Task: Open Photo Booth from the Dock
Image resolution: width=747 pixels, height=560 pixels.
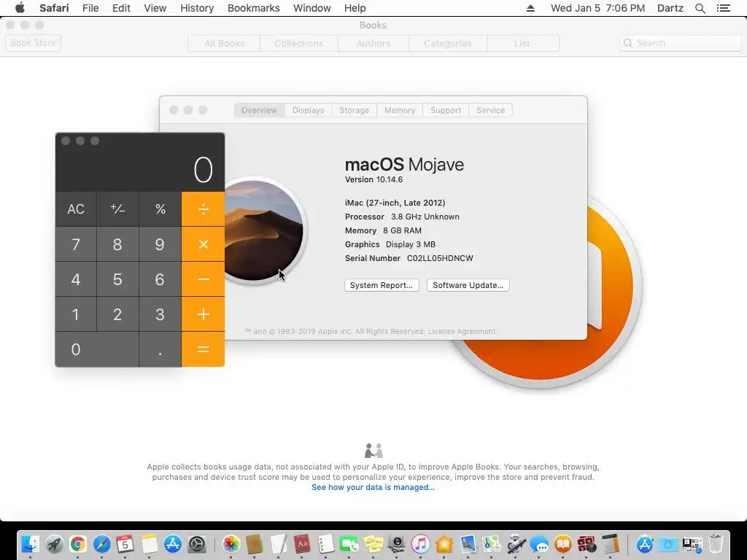Action: pyautogui.click(x=587, y=544)
